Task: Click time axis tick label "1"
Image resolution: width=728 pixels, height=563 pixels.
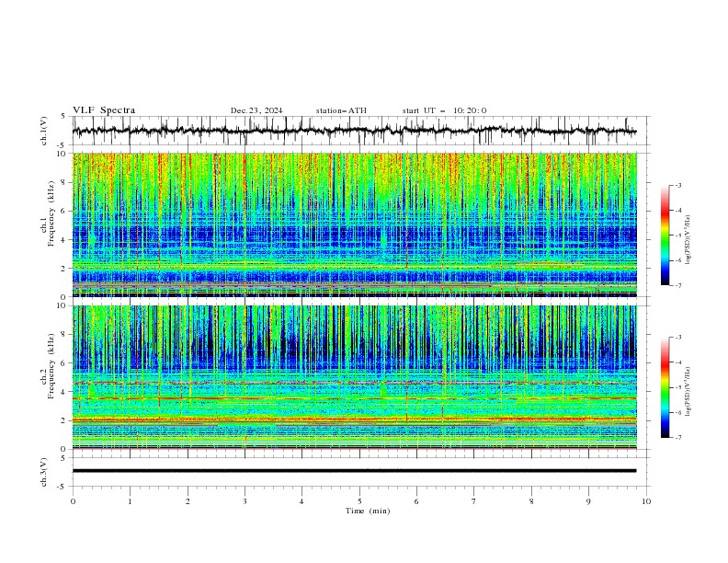Action: click(x=130, y=501)
